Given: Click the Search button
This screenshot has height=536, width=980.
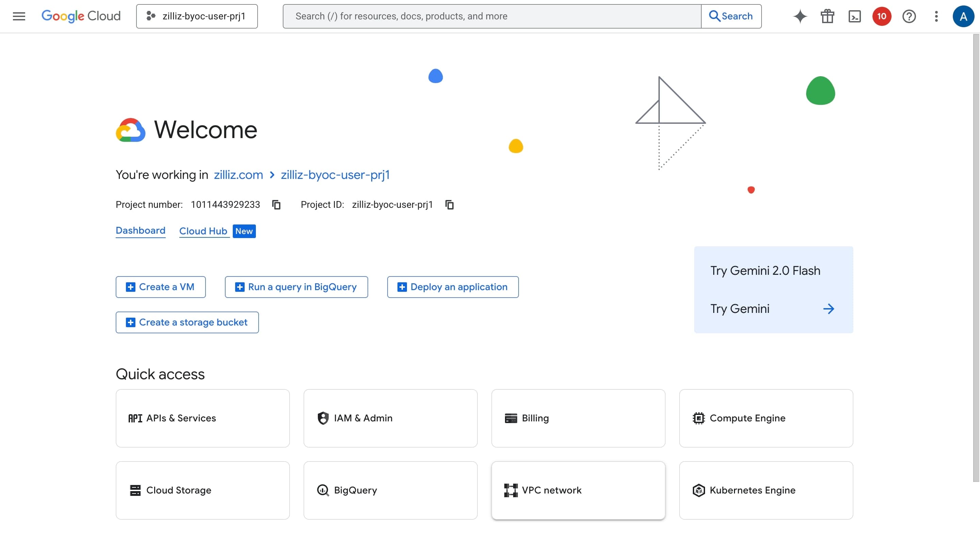Looking at the screenshot, I should tap(731, 16).
